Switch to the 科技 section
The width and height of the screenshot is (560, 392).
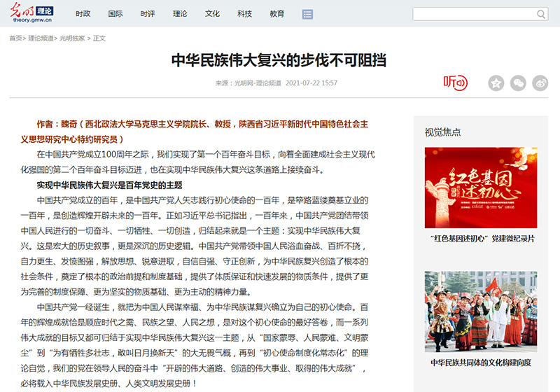point(244,14)
